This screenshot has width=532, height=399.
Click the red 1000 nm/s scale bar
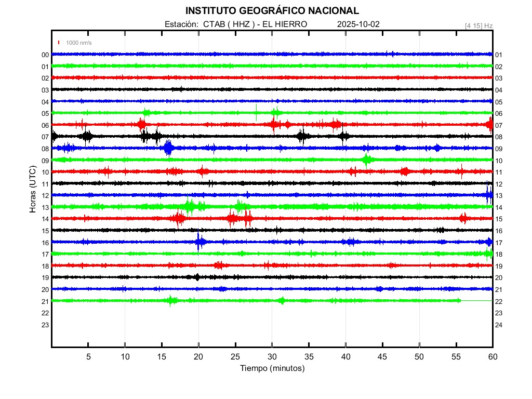[59, 43]
